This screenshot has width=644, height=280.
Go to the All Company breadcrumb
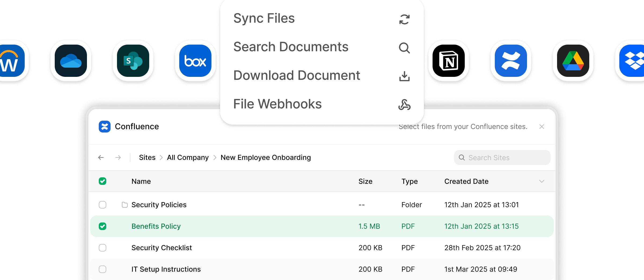pyautogui.click(x=188, y=157)
